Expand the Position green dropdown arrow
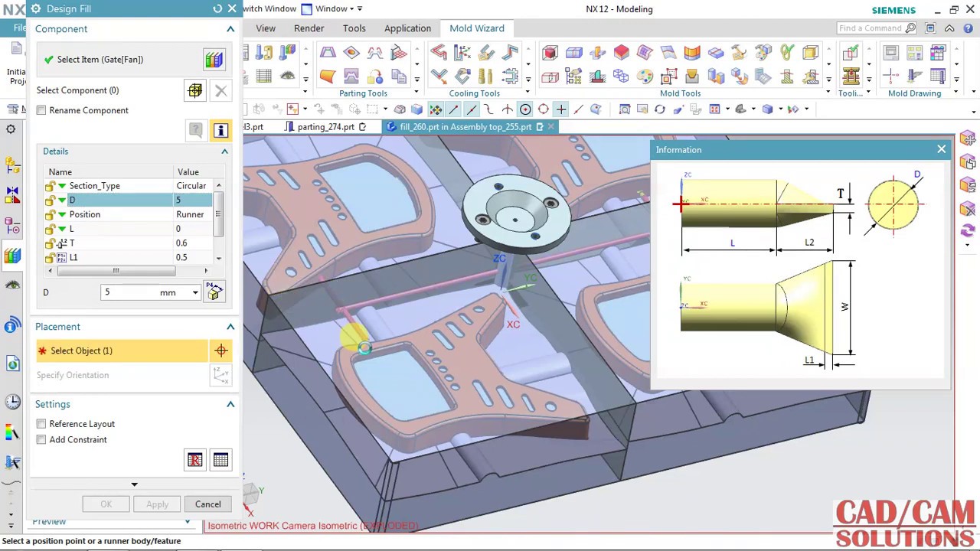980x551 pixels. (x=62, y=214)
